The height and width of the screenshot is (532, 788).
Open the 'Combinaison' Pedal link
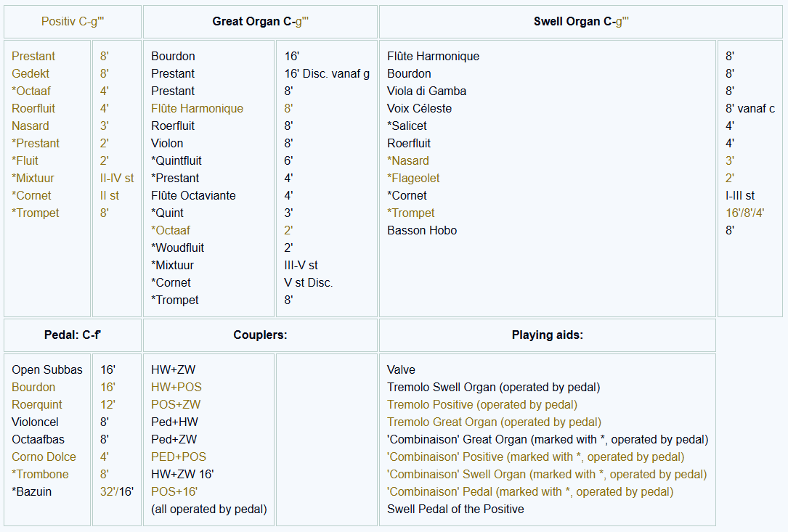(530, 491)
